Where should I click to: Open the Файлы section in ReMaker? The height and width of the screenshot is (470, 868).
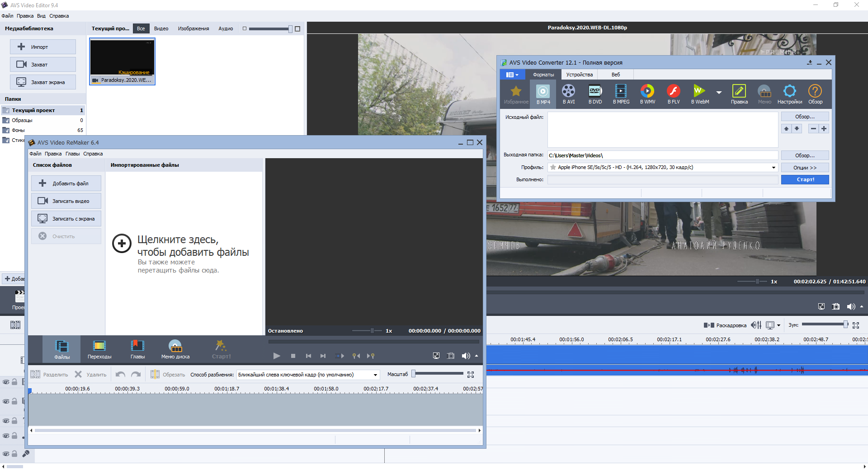(x=62, y=349)
